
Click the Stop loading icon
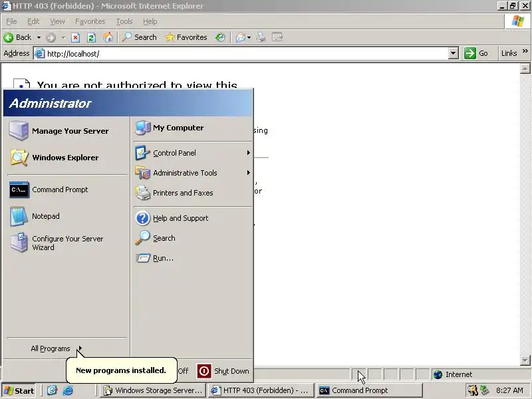[75, 37]
